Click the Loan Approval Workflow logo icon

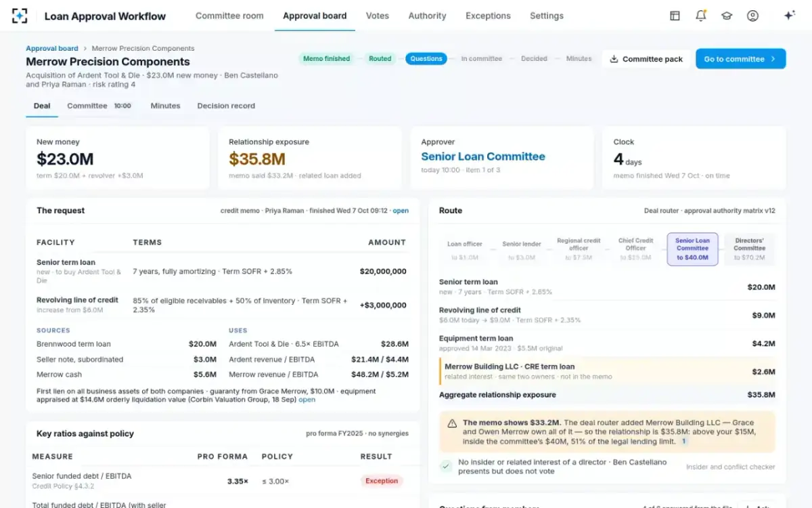(x=20, y=16)
